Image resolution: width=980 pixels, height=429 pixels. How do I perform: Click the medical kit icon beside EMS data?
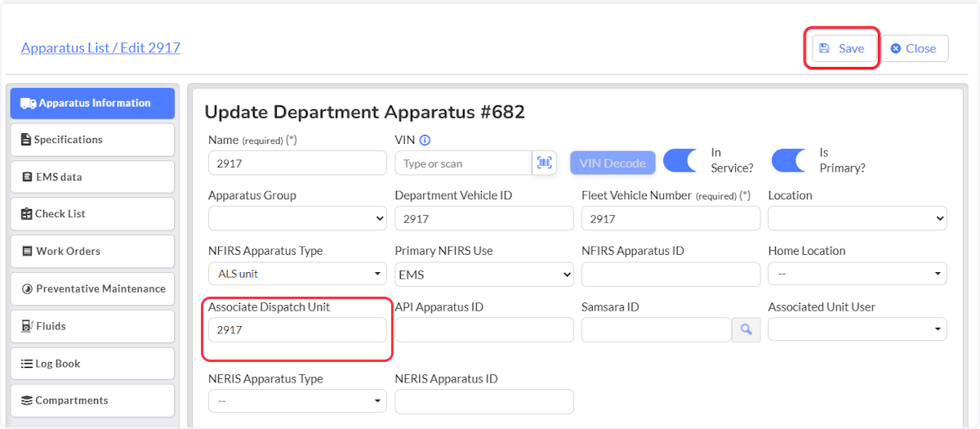click(x=27, y=177)
